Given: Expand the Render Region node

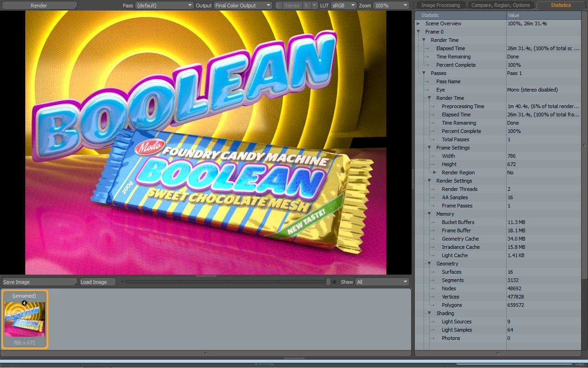Looking at the screenshot, I should [x=435, y=172].
